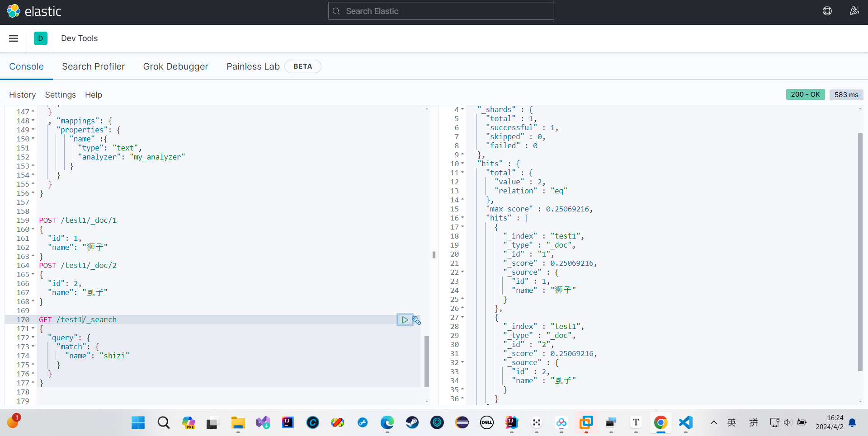This screenshot has width=868, height=436.
Task: Switch to the Console tab
Action: 27,66
